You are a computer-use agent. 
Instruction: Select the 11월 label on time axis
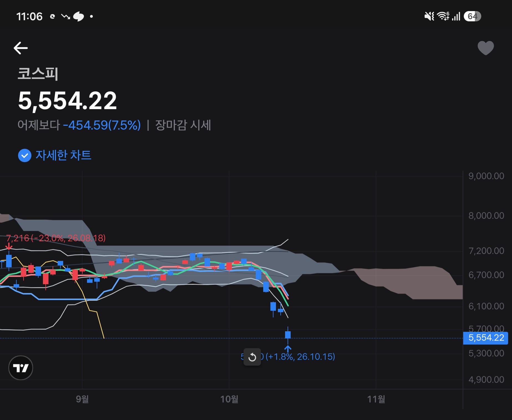pyautogui.click(x=376, y=399)
